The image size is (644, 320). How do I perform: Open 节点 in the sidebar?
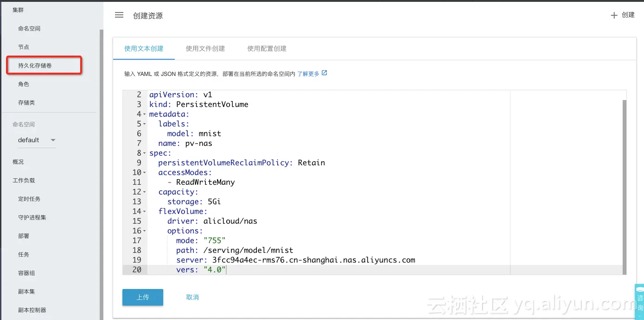point(24,47)
